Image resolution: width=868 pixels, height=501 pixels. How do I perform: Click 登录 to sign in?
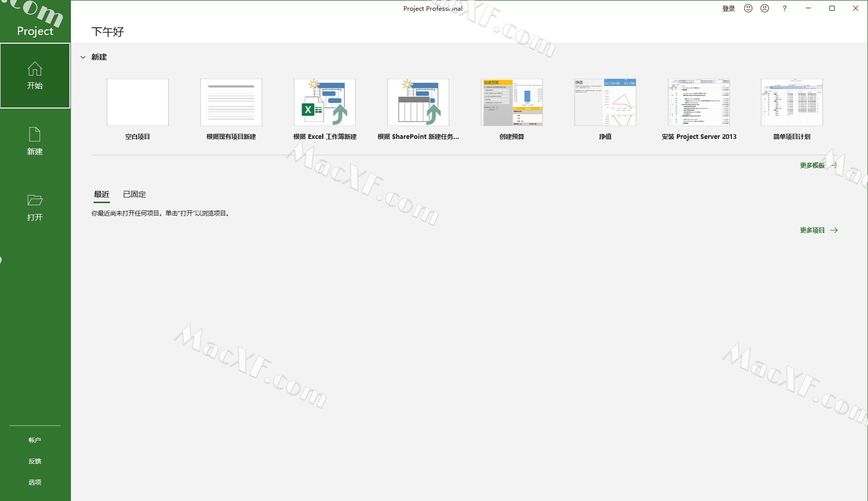click(x=729, y=8)
